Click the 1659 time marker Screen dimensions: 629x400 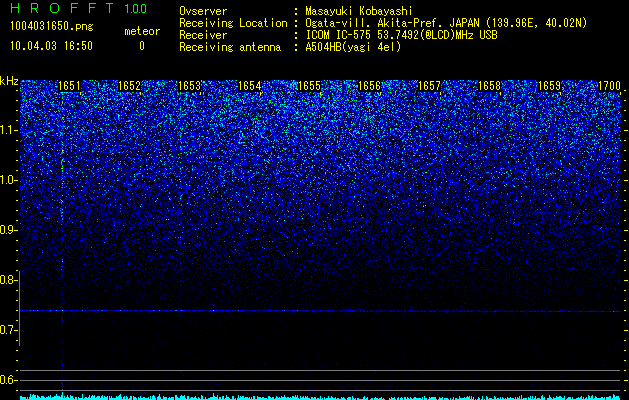(549, 86)
